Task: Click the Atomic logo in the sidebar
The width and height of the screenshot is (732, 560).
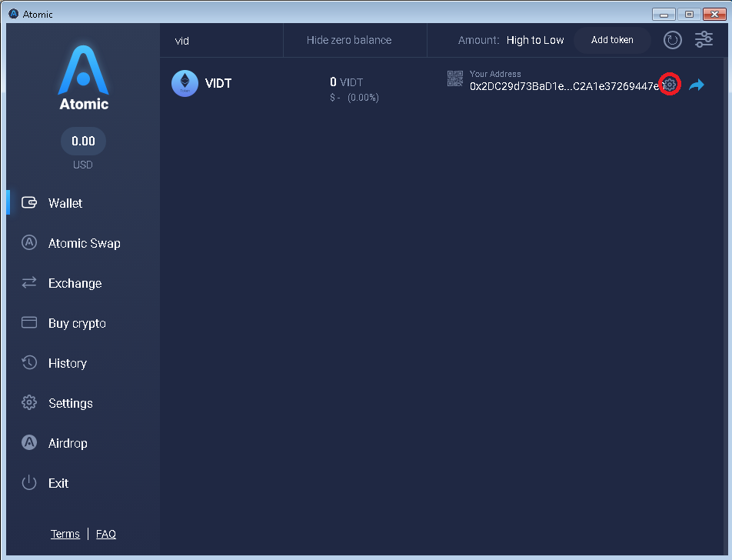Action: click(x=84, y=78)
